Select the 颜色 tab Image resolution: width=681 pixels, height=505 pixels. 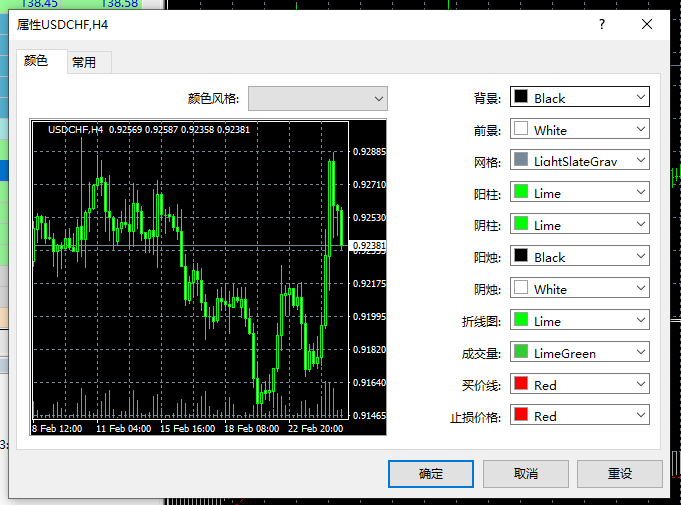36,61
